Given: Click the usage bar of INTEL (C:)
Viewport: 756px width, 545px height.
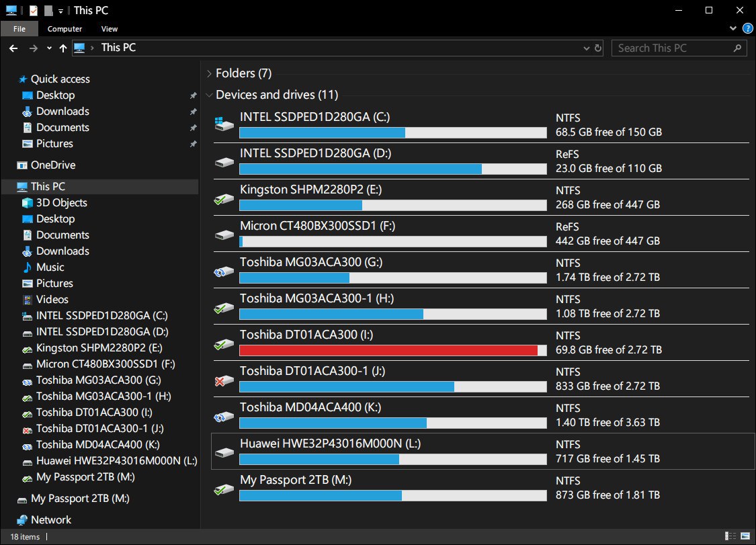Looking at the screenshot, I should (393, 132).
